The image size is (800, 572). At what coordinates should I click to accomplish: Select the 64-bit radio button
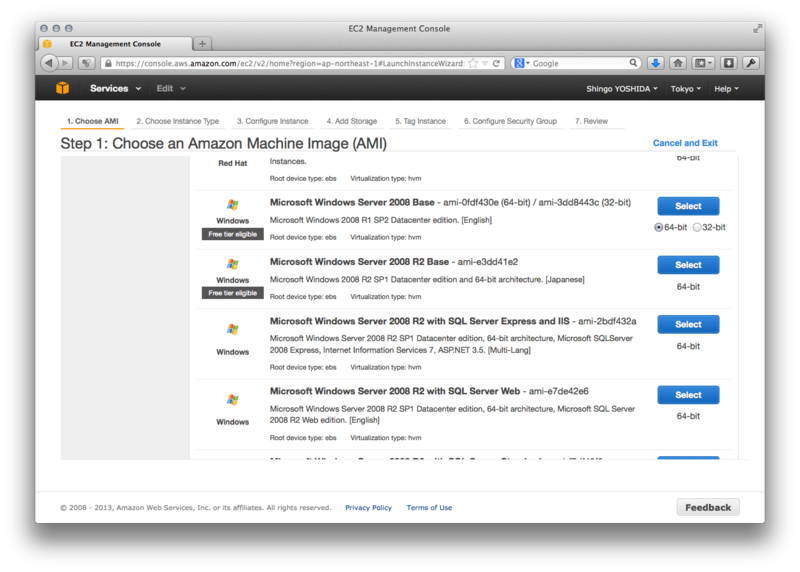pos(659,228)
